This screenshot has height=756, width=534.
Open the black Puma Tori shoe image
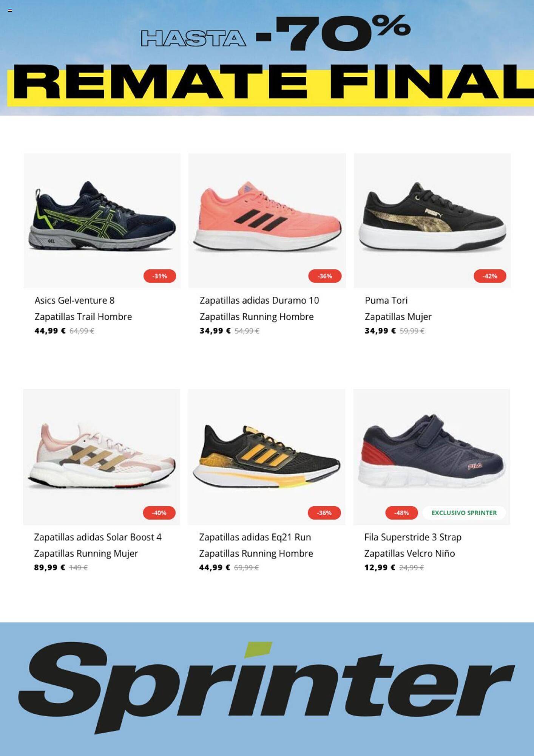pos(432,221)
